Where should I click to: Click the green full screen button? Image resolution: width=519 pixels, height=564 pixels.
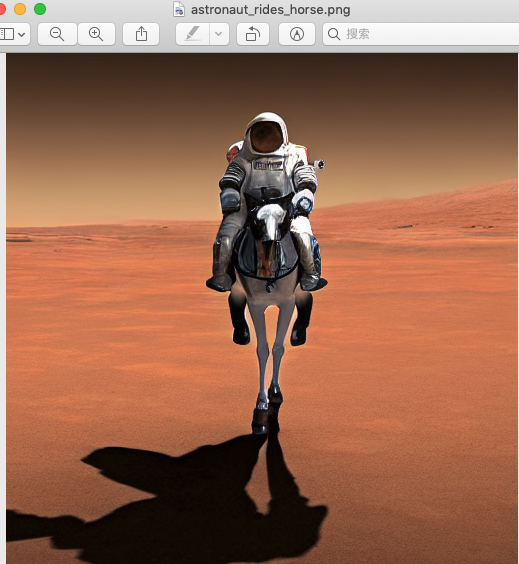point(40,9)
